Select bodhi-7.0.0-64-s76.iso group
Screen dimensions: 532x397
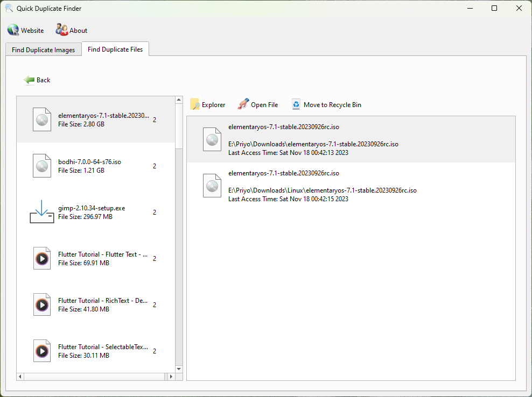(x=96, y=166)
